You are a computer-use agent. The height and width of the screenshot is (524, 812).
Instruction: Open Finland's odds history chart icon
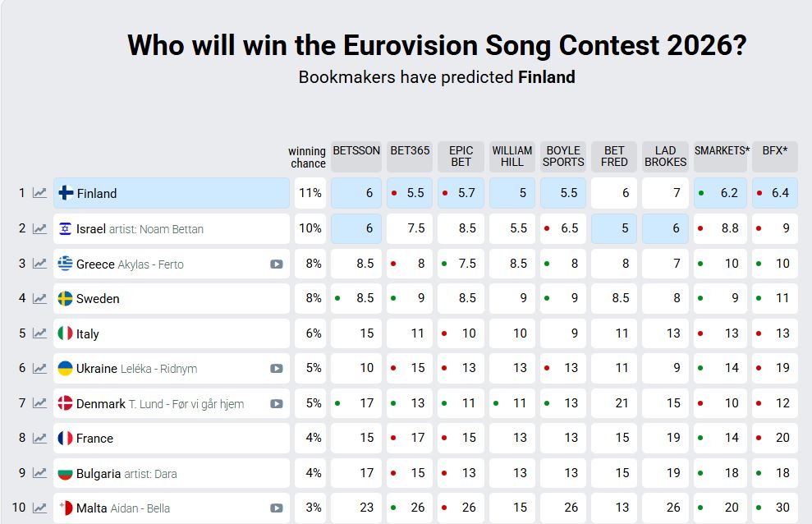[39, 193]
